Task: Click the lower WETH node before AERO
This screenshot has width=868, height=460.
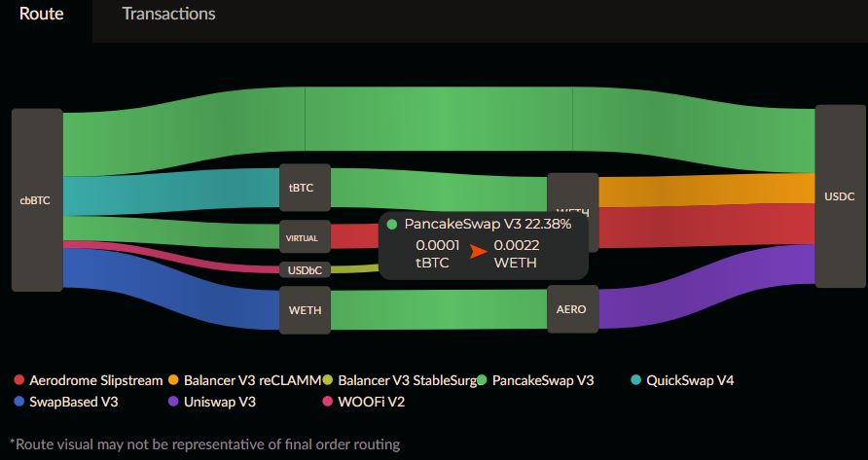Action: (305, 310)
